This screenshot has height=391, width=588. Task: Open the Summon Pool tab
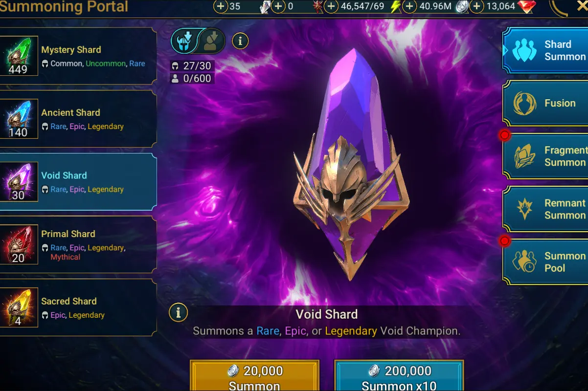pos(545,262)
